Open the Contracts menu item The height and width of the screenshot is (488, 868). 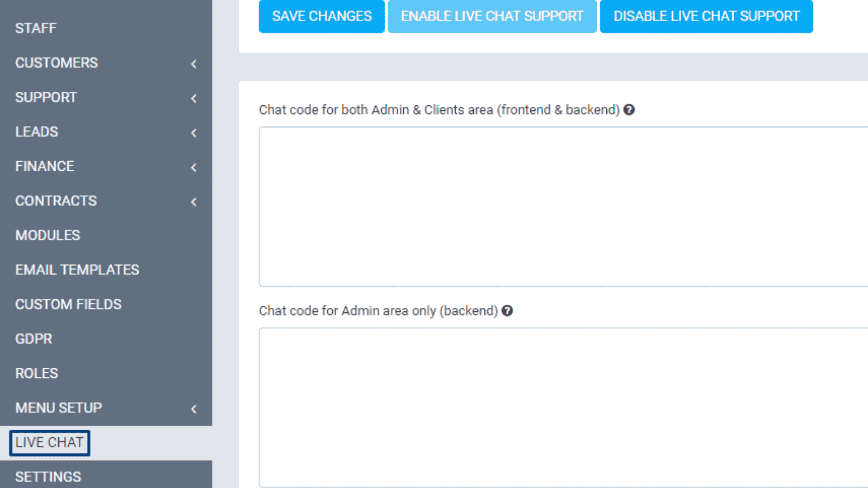(x=106, y=201)
